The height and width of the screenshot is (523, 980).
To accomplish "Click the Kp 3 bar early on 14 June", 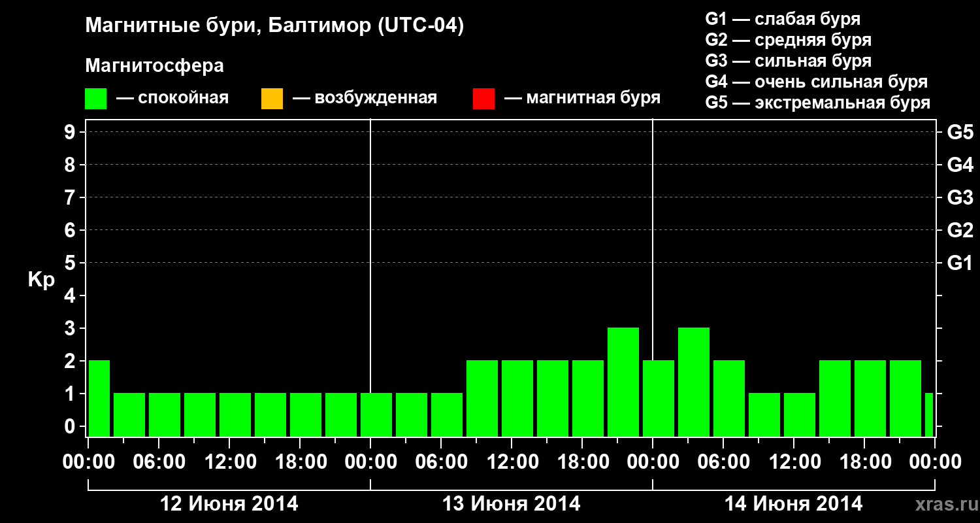I will point(694,382).
